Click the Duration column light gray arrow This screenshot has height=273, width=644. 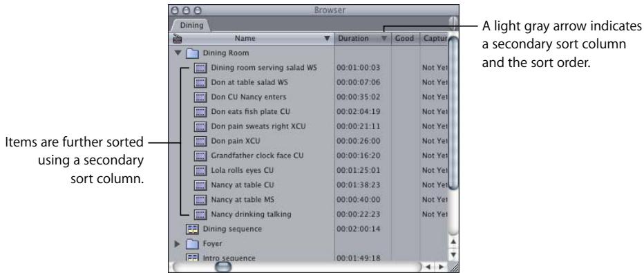(384, 39)
